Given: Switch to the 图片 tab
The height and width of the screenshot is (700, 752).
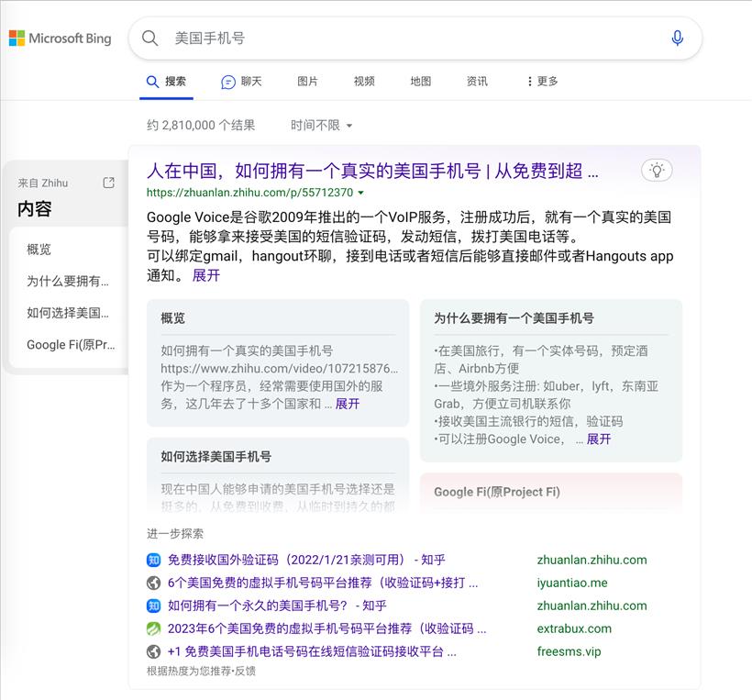Looking at the screenshot, I should tap(307, 82).
